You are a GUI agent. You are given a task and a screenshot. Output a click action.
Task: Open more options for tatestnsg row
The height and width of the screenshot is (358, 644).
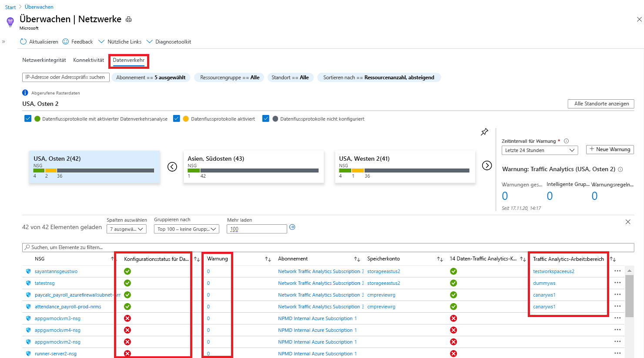(617, 283)
